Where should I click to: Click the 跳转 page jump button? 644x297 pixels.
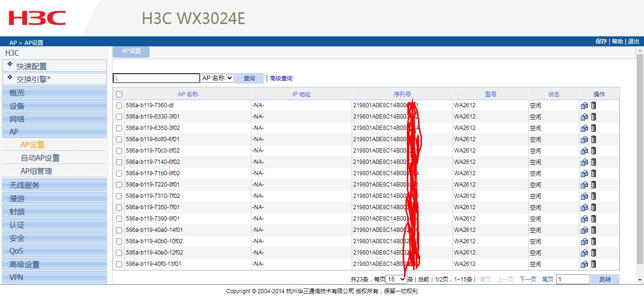click(x=605, y=280)
